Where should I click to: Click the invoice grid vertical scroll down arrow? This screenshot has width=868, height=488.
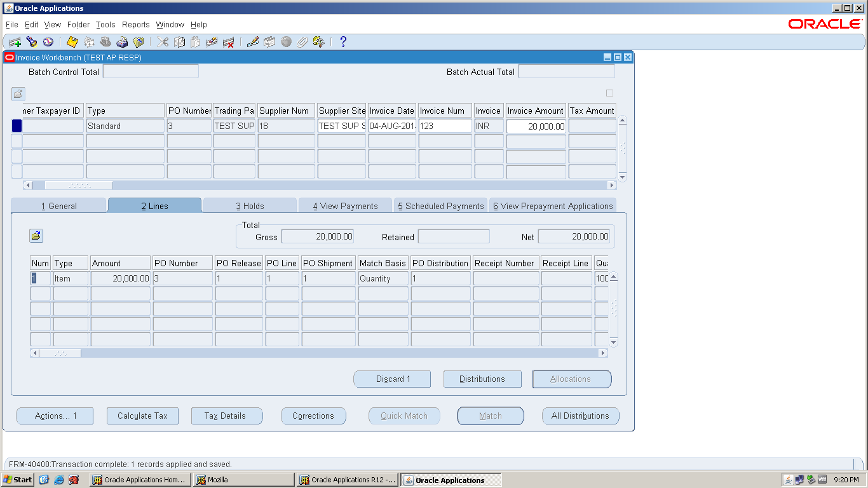623,177
